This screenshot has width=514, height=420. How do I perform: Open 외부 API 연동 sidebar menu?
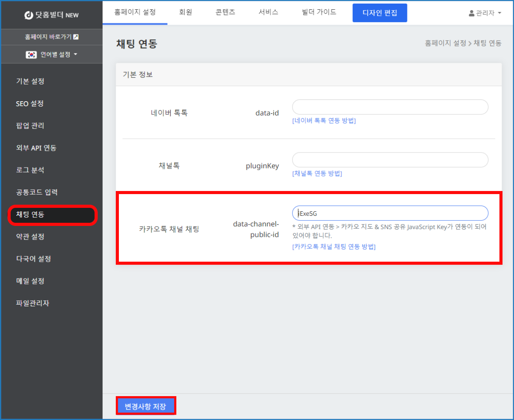[x=36, y=148]
